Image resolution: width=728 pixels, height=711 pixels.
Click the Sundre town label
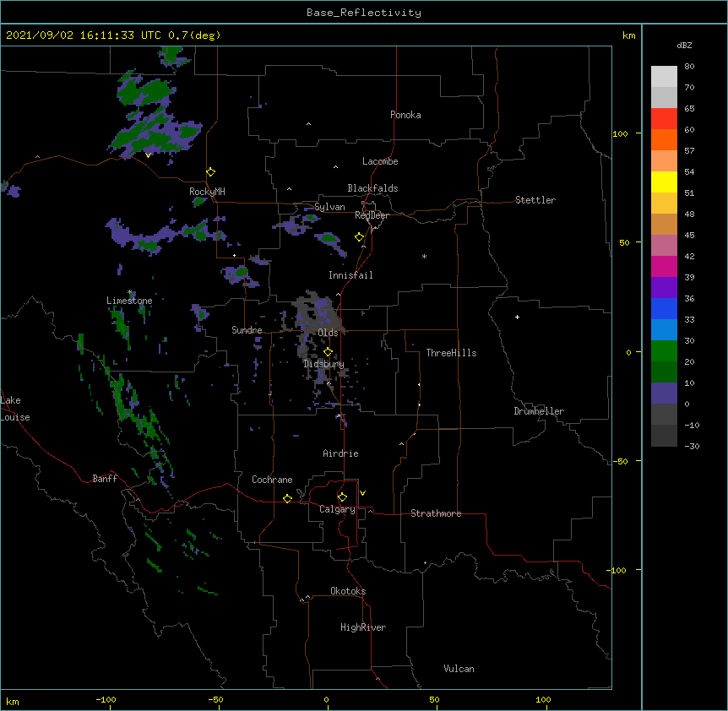[247, 330]
